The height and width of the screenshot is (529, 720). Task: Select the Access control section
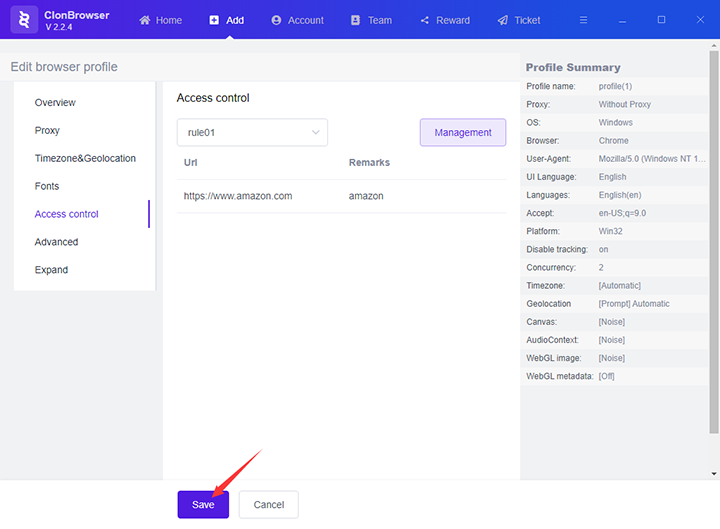click(x=67, y=214)
